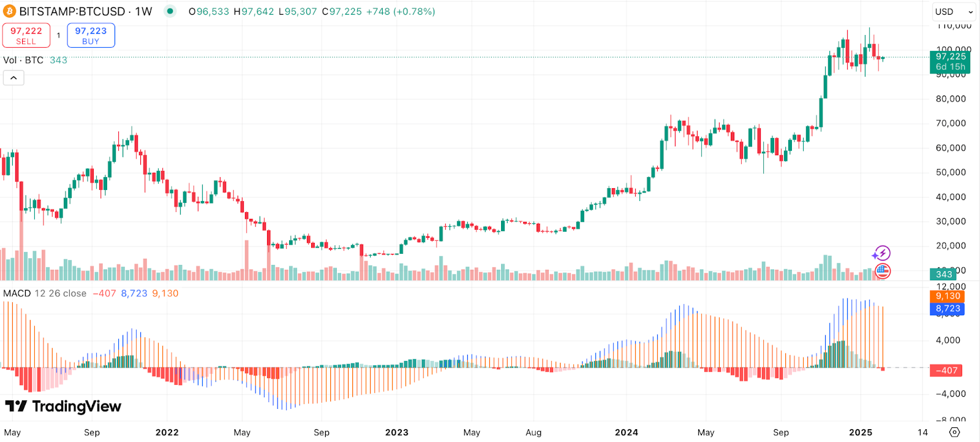Click the 2024 label on time axis
Viewport: 980px width, 442px height.
coord(627,432)
